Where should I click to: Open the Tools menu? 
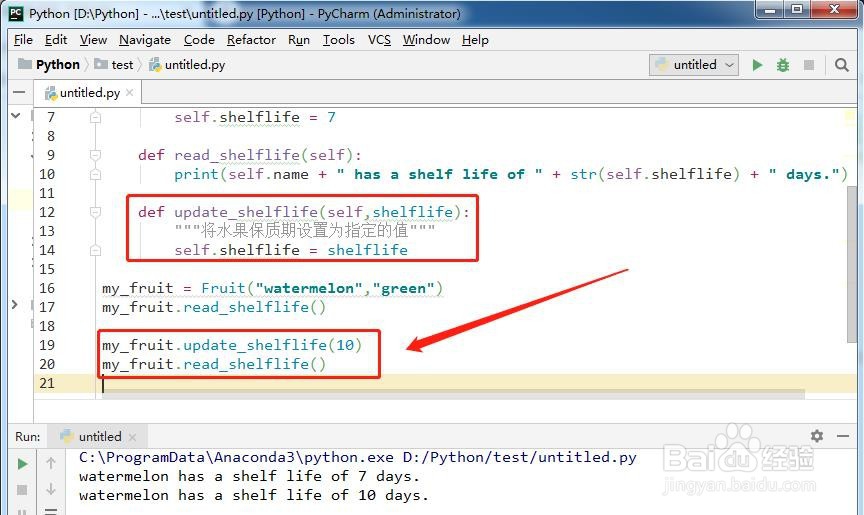click(338, 40)
